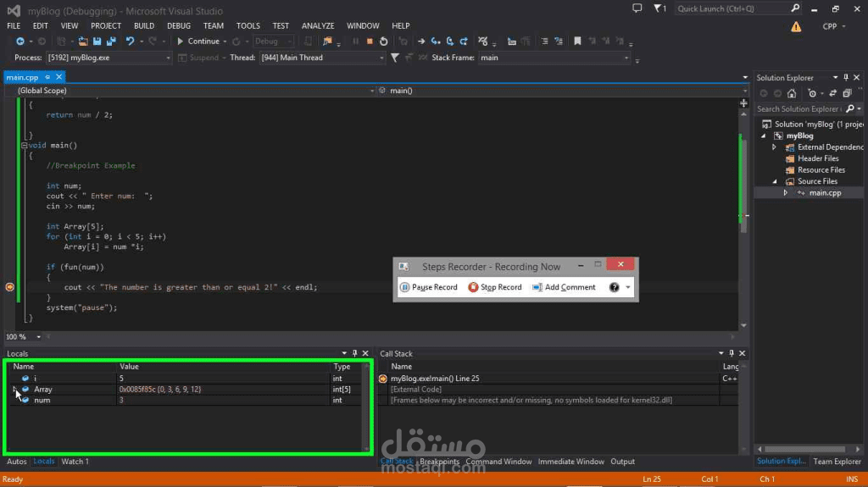Pin the Call Stack panel
Screen dimensions: 868x487
[x=732, y=353]
